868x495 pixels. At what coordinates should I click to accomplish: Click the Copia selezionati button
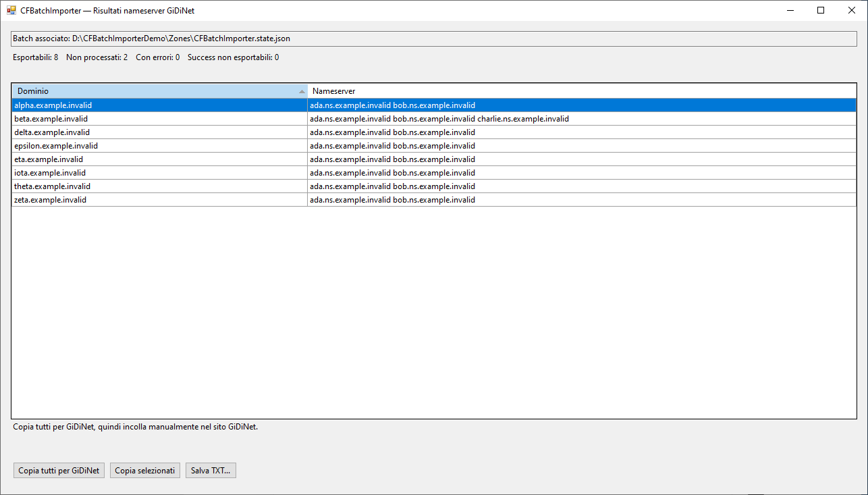coord(145,471)
